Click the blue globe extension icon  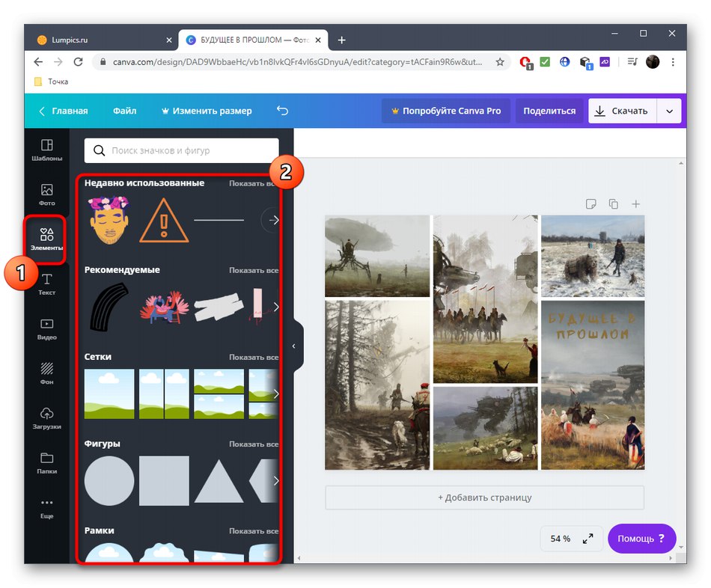[564, 61]
